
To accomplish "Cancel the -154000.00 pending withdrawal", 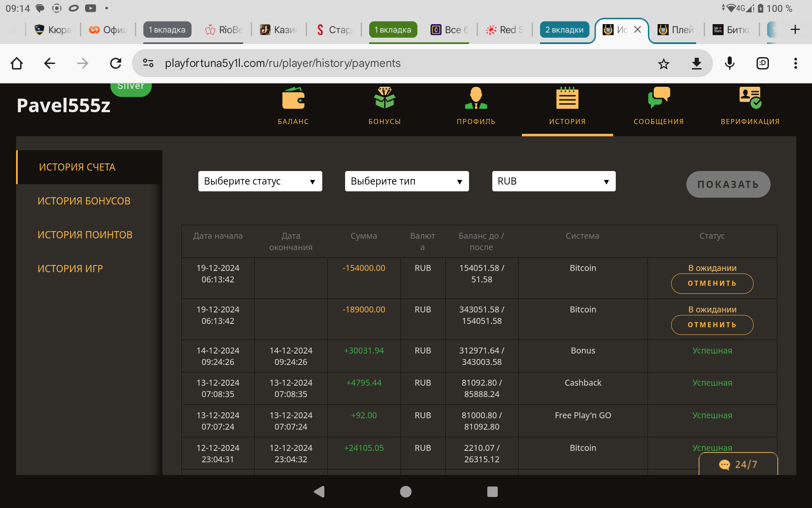I will pos(712,284).
